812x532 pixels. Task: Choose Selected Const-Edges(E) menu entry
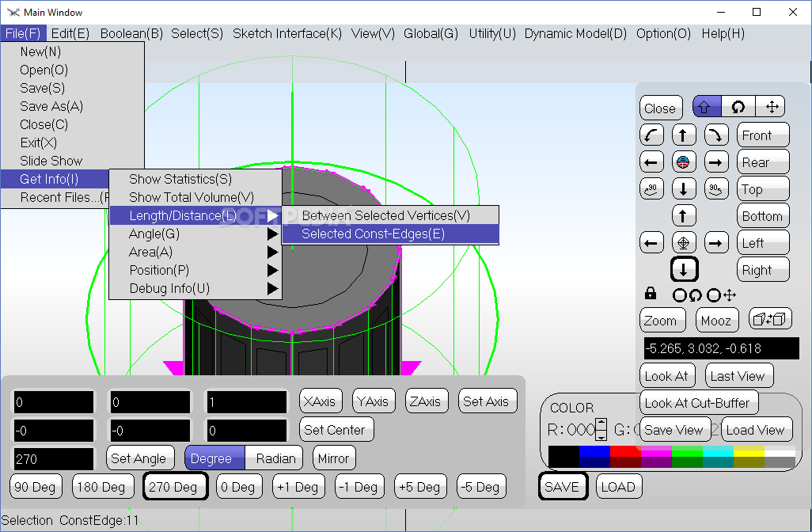click(x=390, y=234)
